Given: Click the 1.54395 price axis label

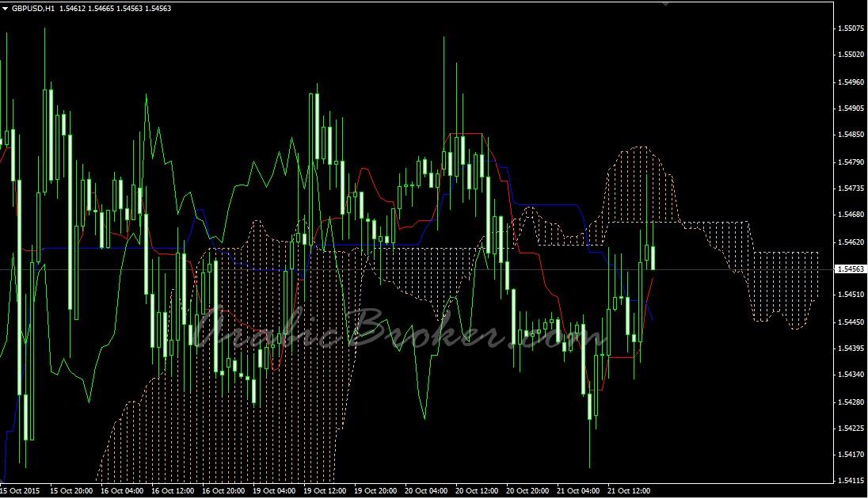Looking at the screenshot, I should pyautogui.click(x=851, y=349).
